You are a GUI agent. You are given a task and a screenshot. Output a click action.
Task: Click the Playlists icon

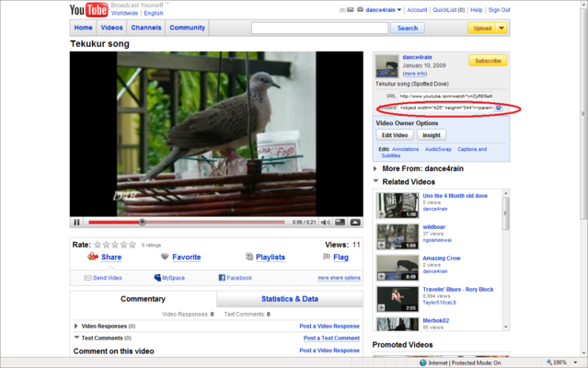[x=249, y=257]
